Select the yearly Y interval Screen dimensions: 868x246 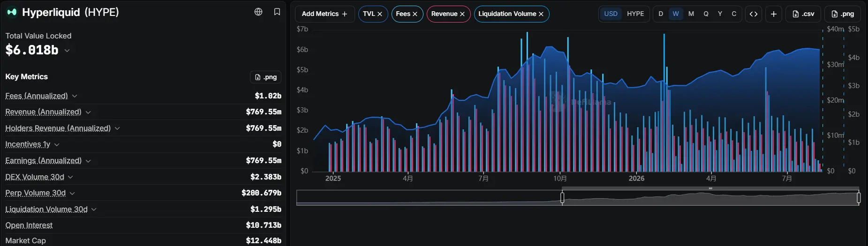(x=720, y=14)
